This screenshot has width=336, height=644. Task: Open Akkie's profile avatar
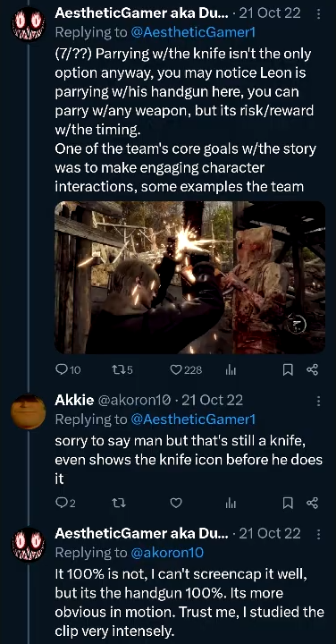point(29,412)
